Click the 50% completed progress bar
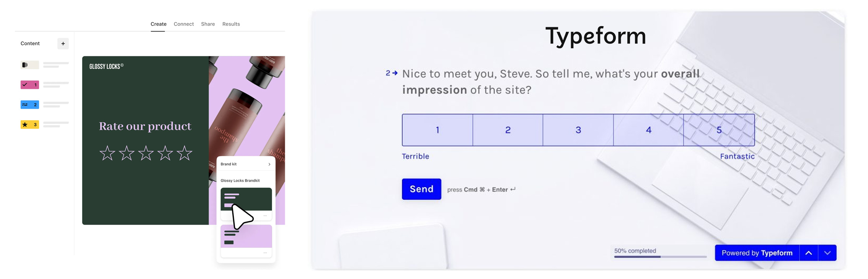Image resolution: width=868 pixels, height=279 pixels. coord(660,256)
